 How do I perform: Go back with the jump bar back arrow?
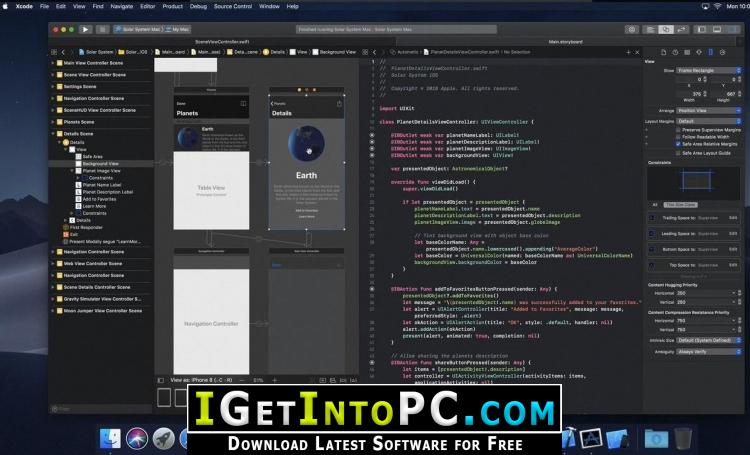[63, 52]
